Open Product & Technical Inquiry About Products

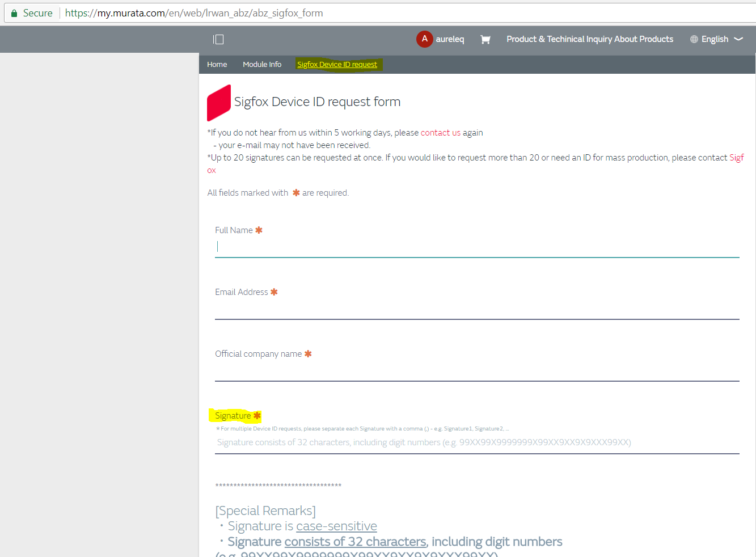[x=590, y=39]
